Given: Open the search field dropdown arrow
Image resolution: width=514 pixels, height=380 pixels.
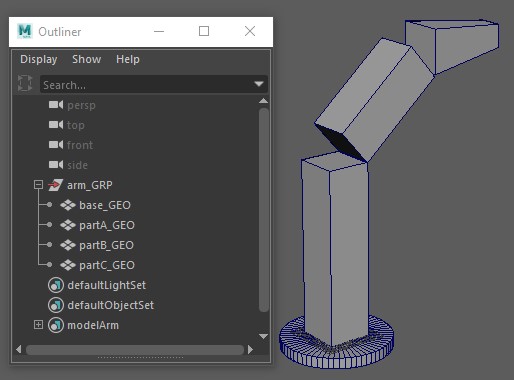Looking at the screenshot, I should pos(259,84).
